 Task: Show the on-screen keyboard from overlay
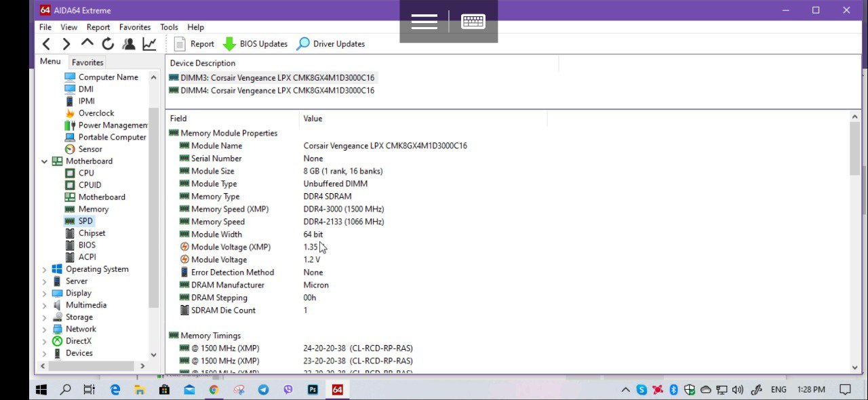point(473,22)
